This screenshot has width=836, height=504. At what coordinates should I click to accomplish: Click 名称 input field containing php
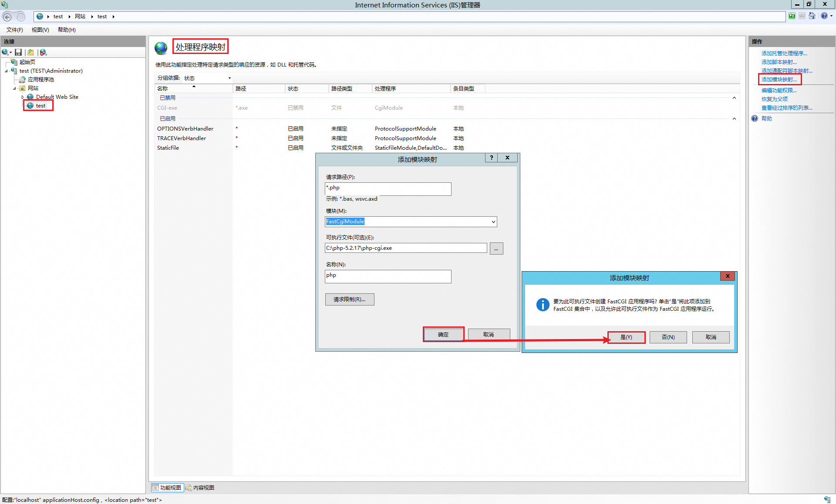pos(388,276)
